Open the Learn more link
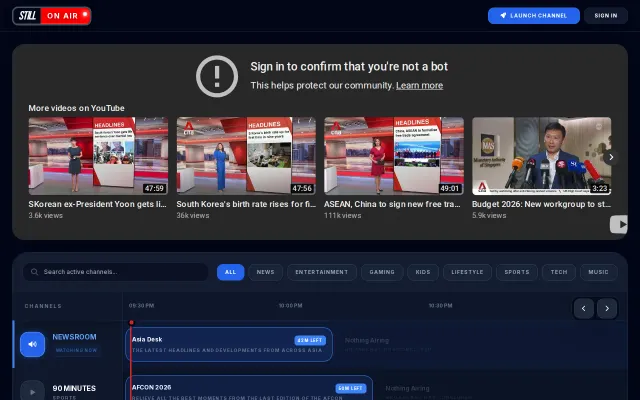The image size is (640, 400). [419, 85]
